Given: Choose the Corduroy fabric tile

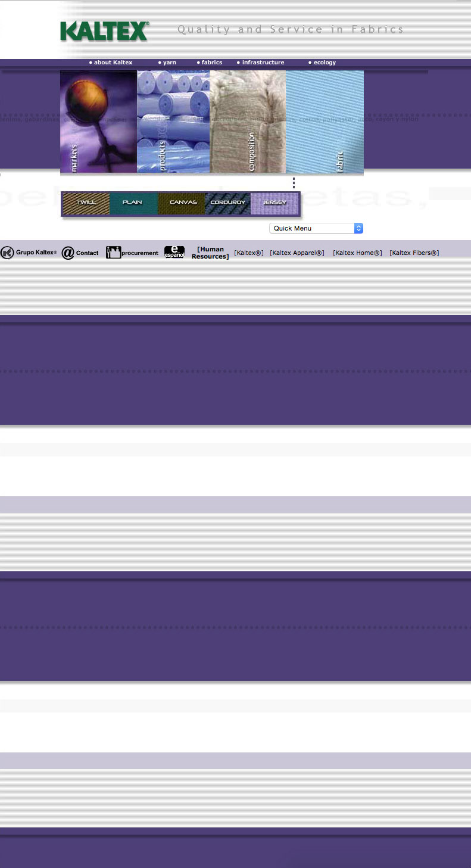Looking at the screenshot, I should [227, 203].
